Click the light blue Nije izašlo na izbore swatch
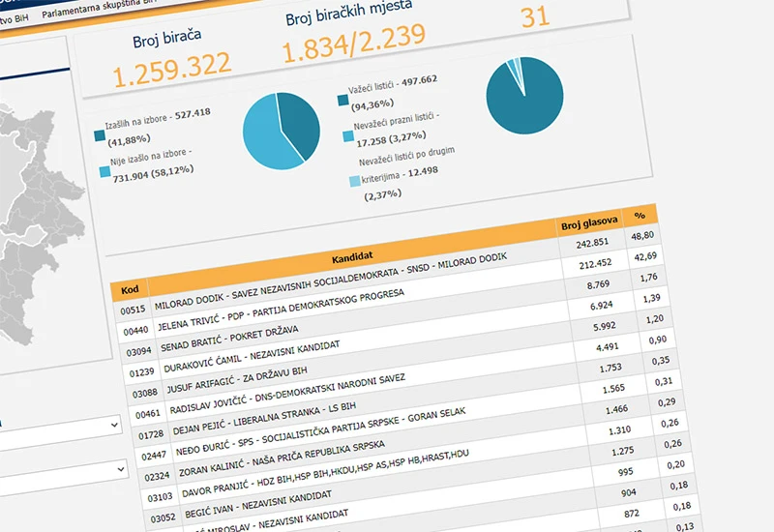Screen dimensions: 774x532 click(104, 171)
